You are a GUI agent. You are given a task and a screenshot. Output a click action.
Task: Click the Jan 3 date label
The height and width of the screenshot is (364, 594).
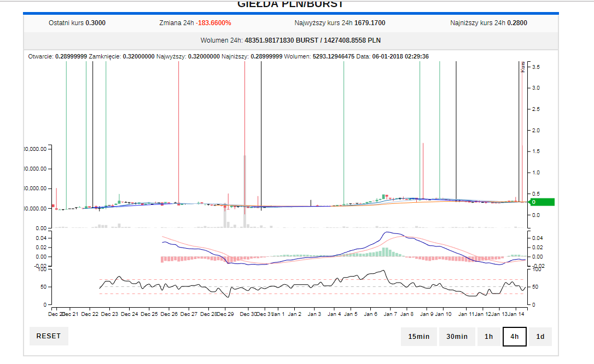(315, 314)
